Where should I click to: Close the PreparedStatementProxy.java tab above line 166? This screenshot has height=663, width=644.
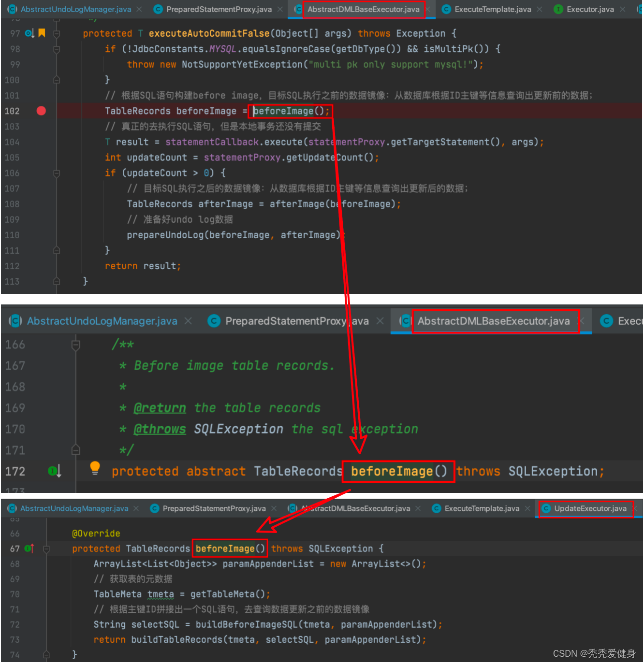(x=380, y=321)
